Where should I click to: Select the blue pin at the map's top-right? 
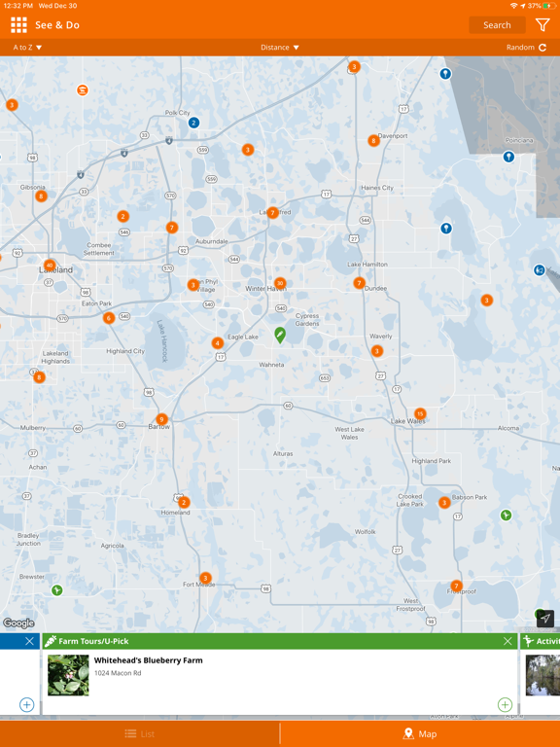coord(445,74)
